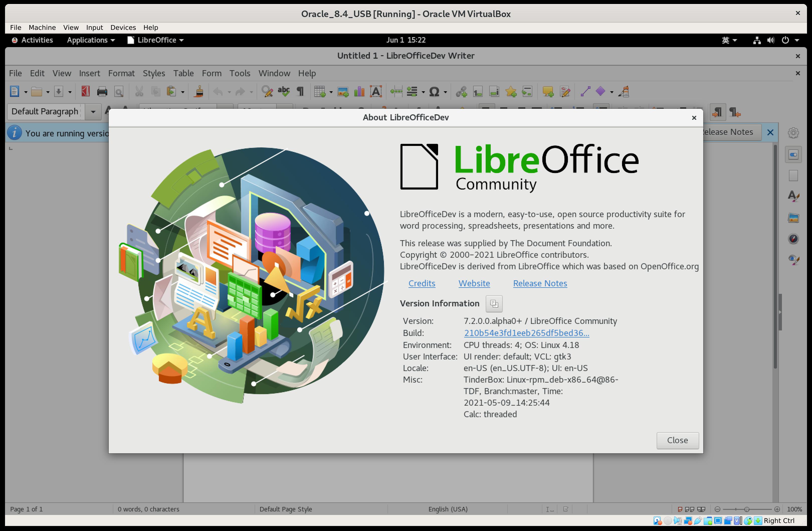The image size is (812, 531).
Task: Click the Save icon in Writer toolbar
Action: (x=59, y=92)
